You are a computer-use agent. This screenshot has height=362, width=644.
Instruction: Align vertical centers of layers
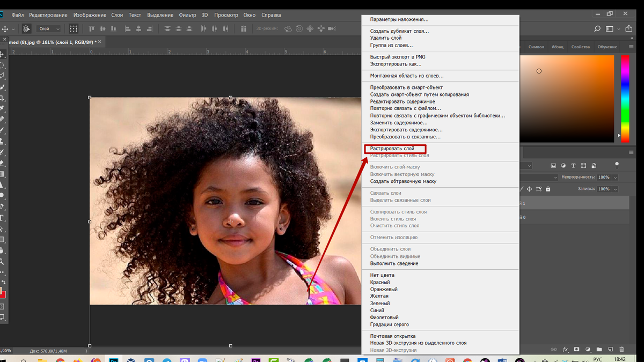(x=103, y=28)
